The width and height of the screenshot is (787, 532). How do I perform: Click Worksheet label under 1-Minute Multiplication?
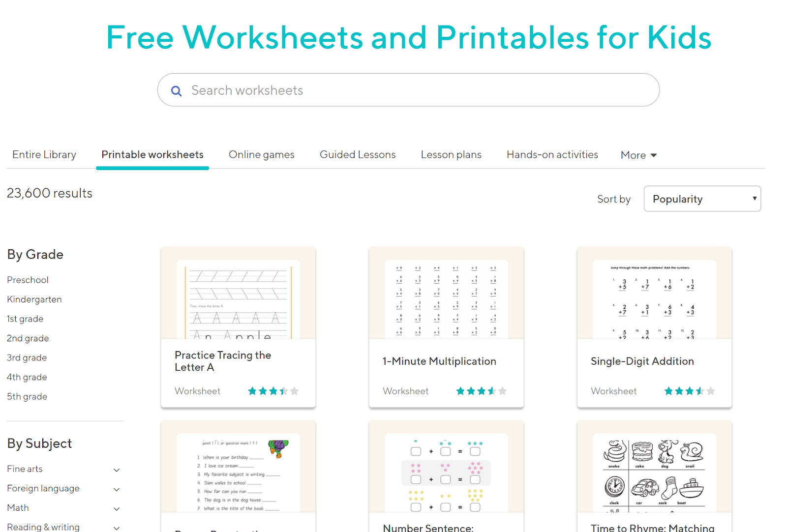click(x=406, y=391)
